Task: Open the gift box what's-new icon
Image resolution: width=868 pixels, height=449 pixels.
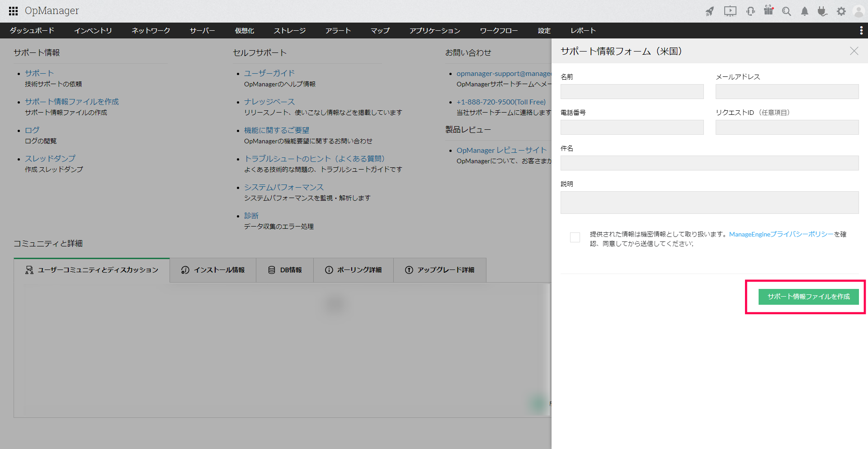Action: coord(769,10)
